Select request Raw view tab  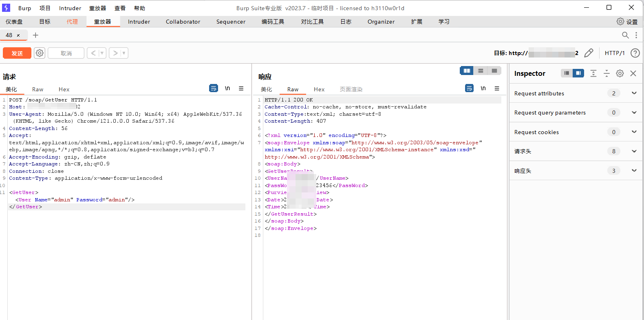coord(37,89)
